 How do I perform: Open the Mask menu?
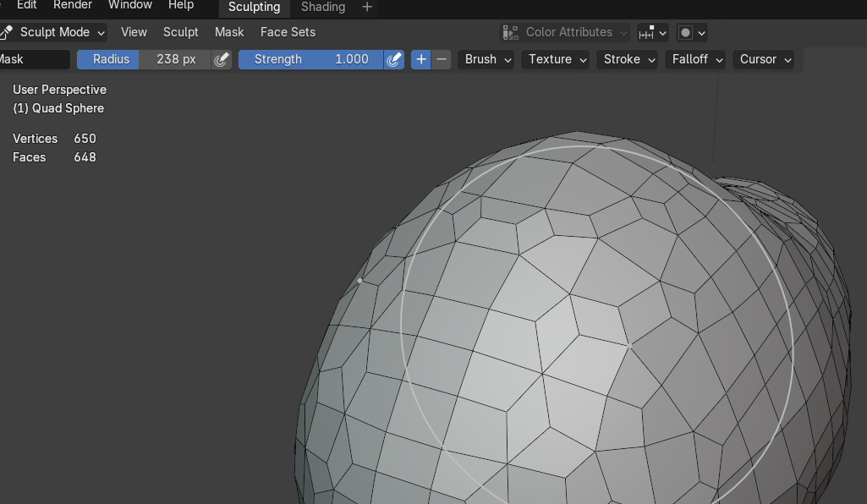229,32
